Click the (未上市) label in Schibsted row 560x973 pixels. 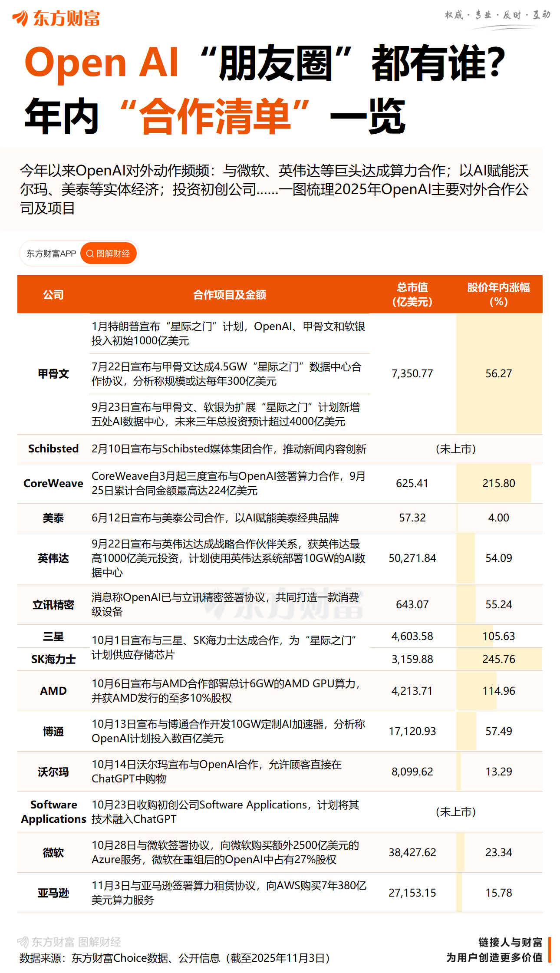point(455,449)
